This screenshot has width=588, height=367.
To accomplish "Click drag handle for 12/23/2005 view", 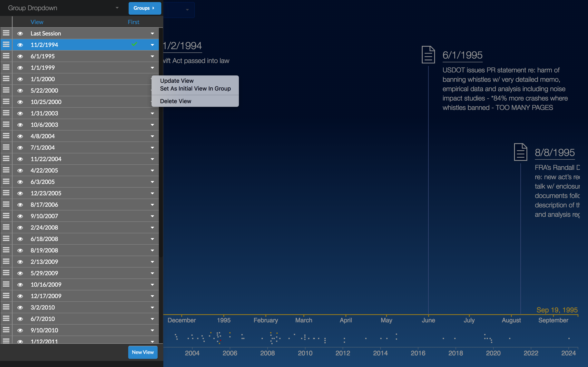I will point(6,193).
